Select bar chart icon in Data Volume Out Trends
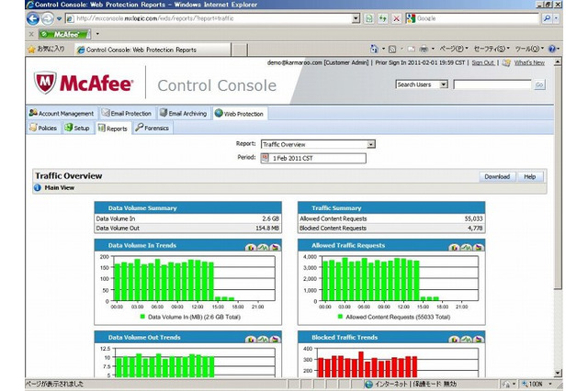This screenshot has width=588, height=391. (251, 339)
